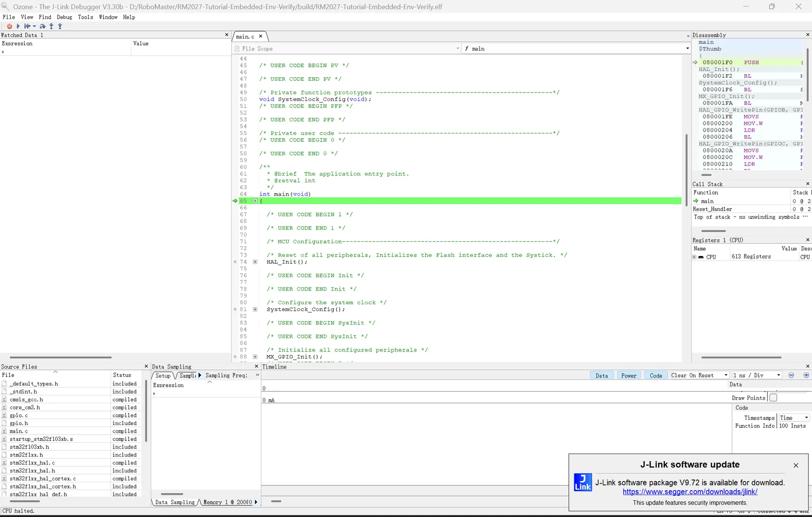Open the reset options dropdown arrow

[x=35, y=26]
